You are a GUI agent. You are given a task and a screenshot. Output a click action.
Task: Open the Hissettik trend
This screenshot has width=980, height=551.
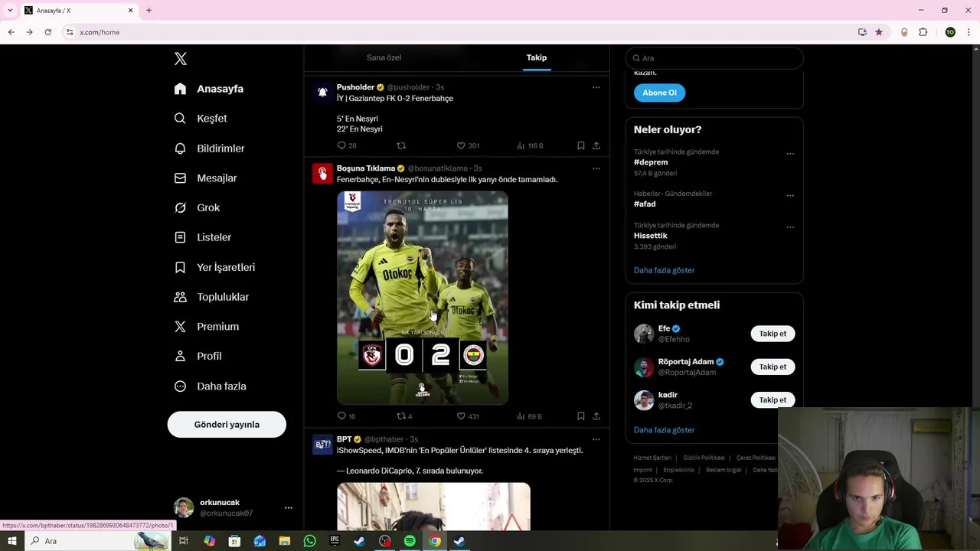[x=651, y=236]
